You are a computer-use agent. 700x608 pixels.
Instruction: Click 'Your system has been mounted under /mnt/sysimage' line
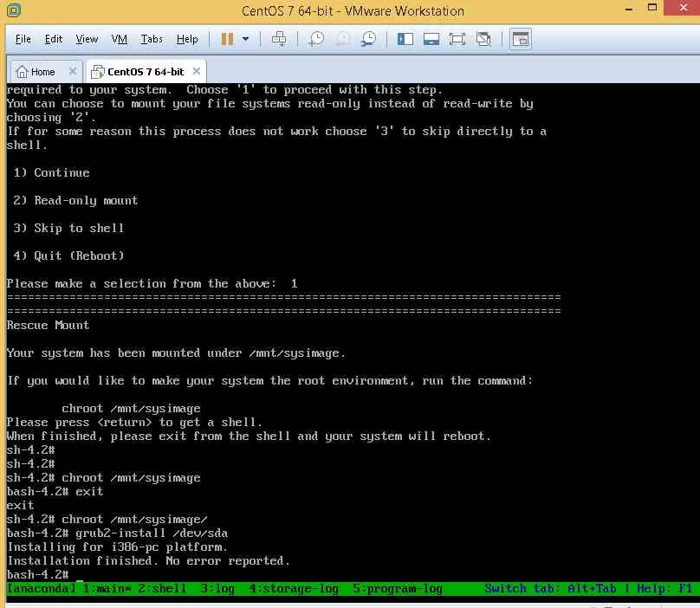tap(176, 353)
